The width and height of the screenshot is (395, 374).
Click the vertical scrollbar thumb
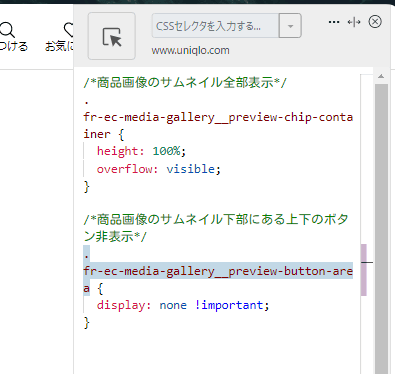click(381, 228)
